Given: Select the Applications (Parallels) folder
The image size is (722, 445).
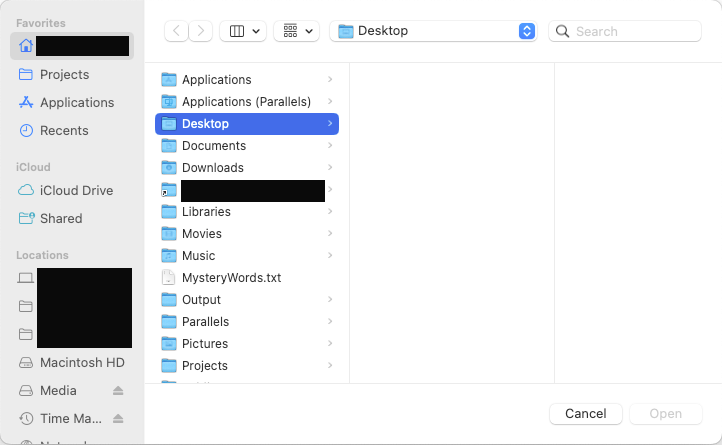Looking at the screenshot, I should click(246, 101).
